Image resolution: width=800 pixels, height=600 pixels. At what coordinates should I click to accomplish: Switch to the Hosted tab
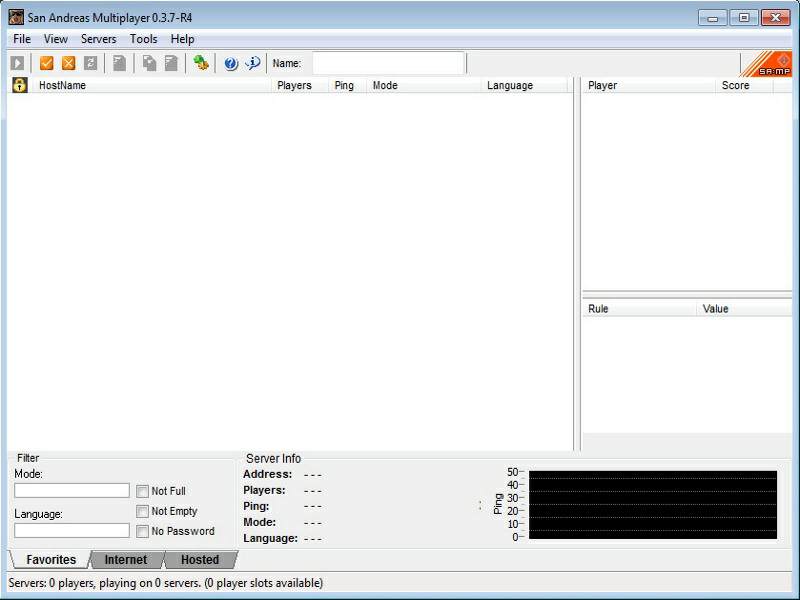[199, 560]
